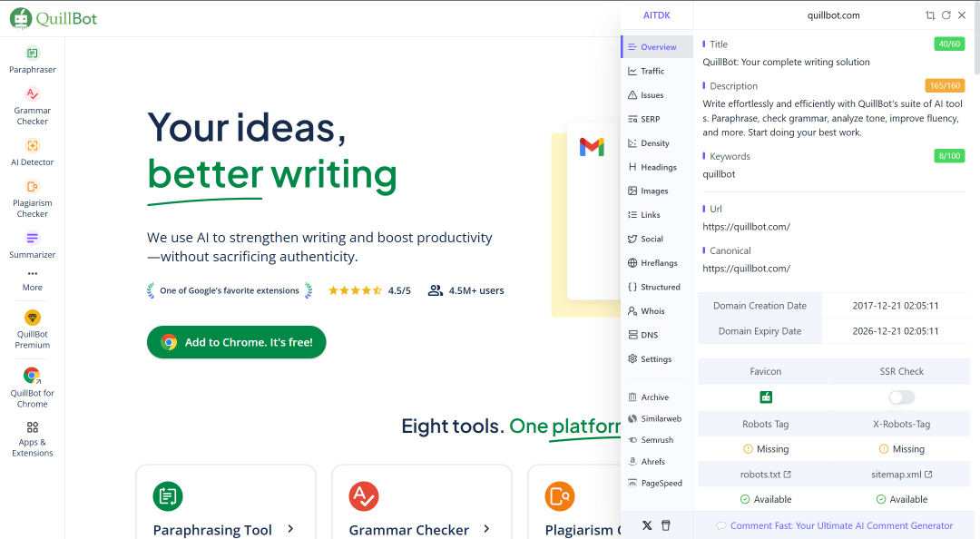This screenshot has width=980, height=539.
Task: Open the Hreflangs tab in AITDK
Action: click(657, 262)
